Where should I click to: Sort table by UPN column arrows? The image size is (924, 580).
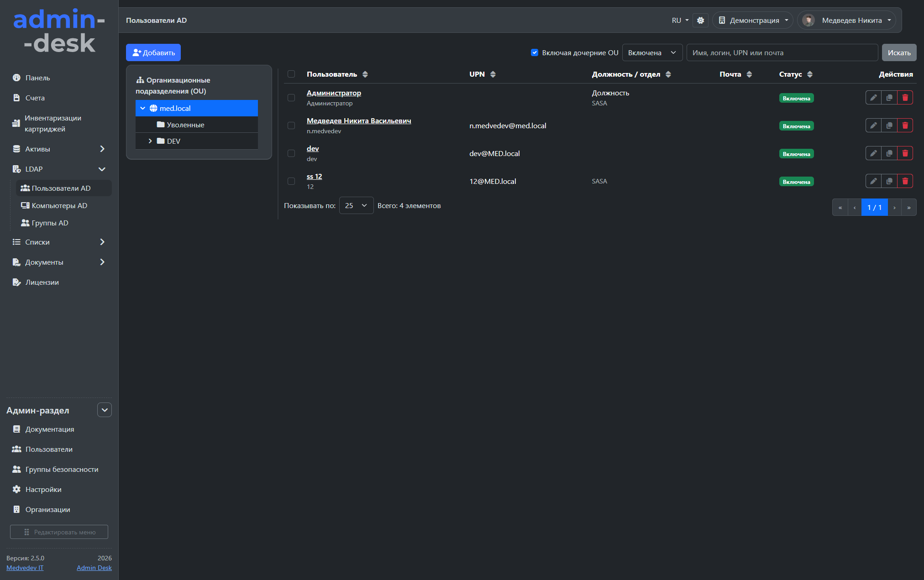coord(493,74)
